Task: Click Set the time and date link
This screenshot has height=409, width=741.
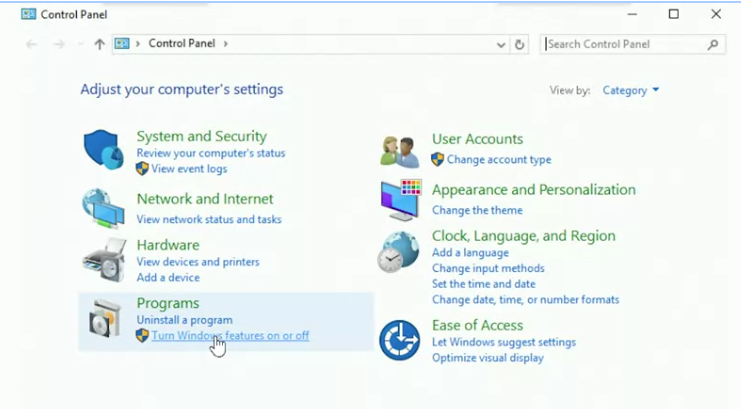Action: (x=484, y=284)
